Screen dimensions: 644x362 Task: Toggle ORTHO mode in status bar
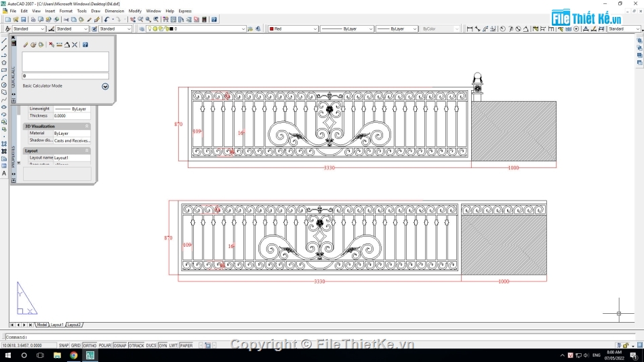(89, 346)
